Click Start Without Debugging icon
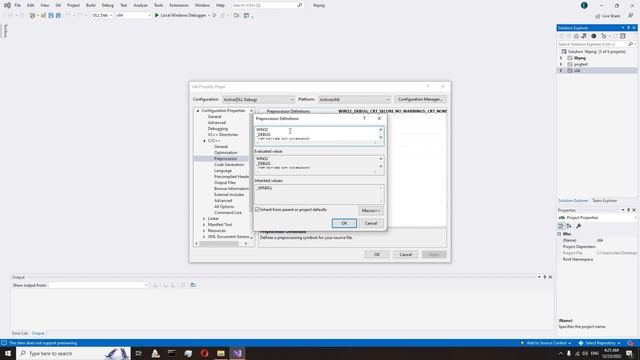 point(214,16)
